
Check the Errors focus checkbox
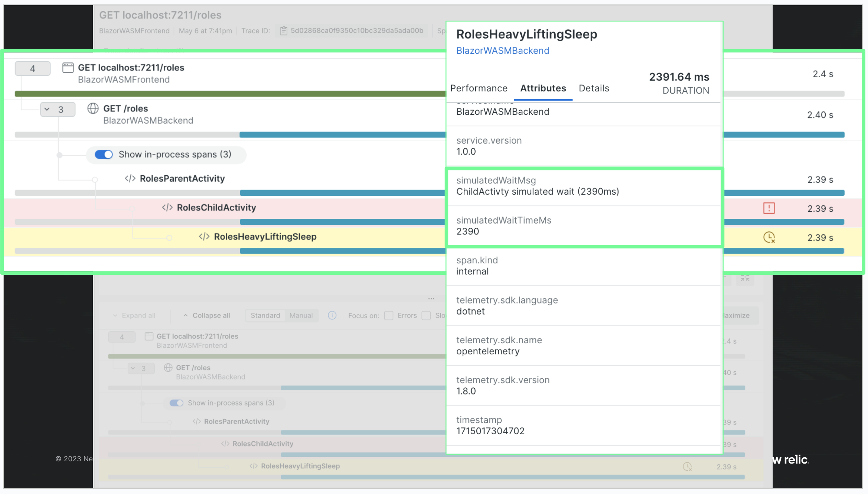click(x=389, y=316)
